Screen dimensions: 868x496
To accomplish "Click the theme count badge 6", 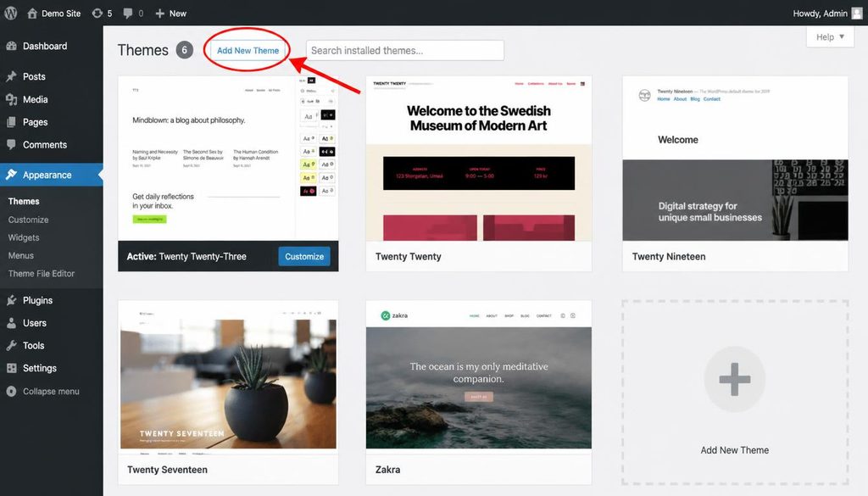I will pos(185,50).
